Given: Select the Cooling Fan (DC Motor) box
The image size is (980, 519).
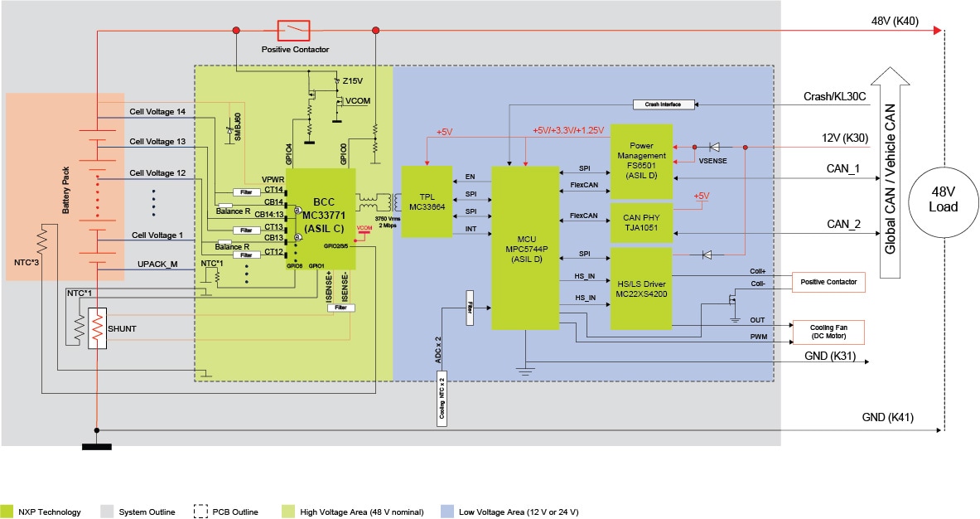Looking at the screenshot, I should coord(828,332).
